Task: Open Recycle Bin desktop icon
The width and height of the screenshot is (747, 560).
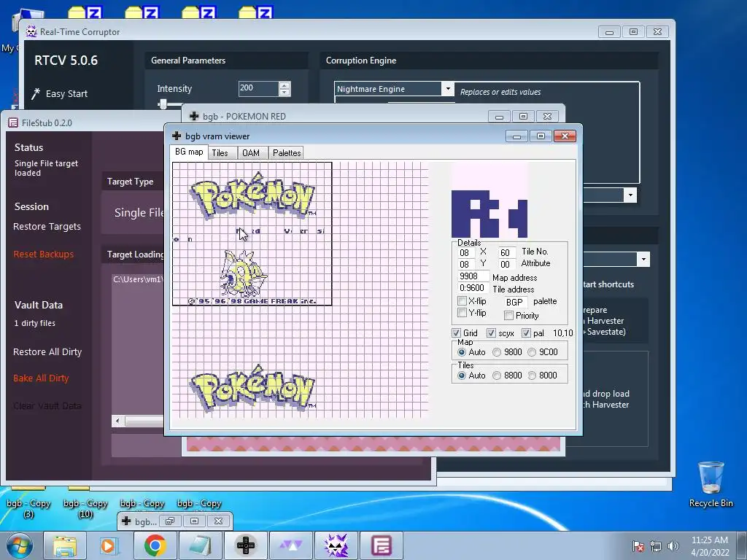Action: click(x=711, y=484)
